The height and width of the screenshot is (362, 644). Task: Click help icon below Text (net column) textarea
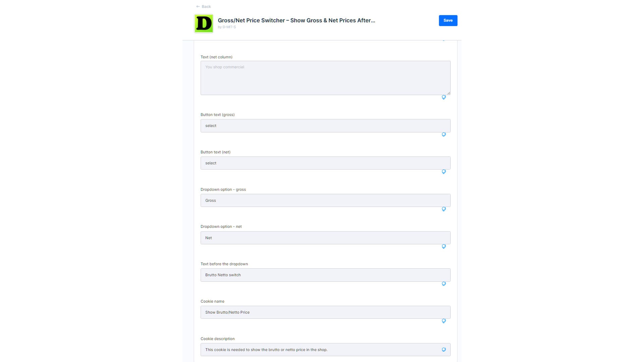pos(443,97)
